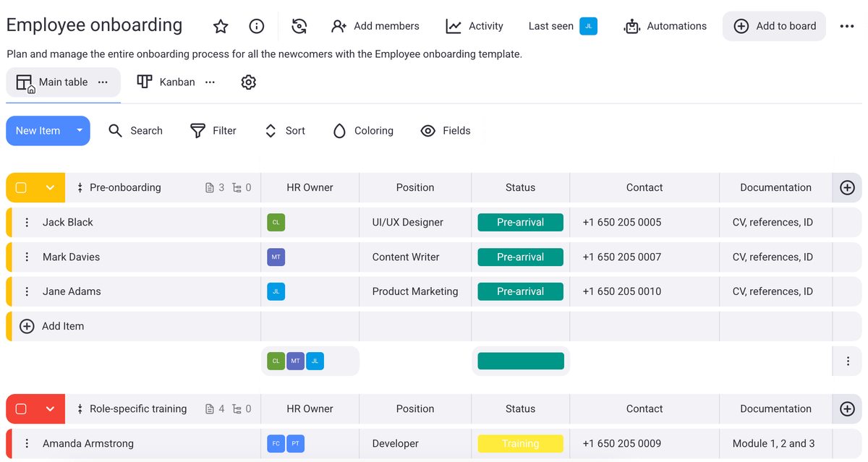
Task: Toggle Fields visibility options
Action: pyautogui.click(x=446, y=131)
